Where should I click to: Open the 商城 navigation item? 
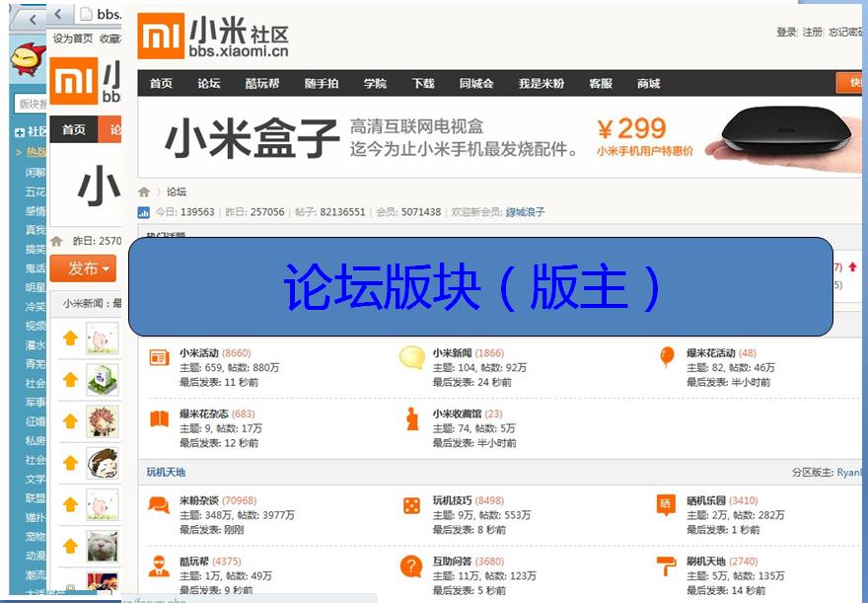click(x=648, y=84)
